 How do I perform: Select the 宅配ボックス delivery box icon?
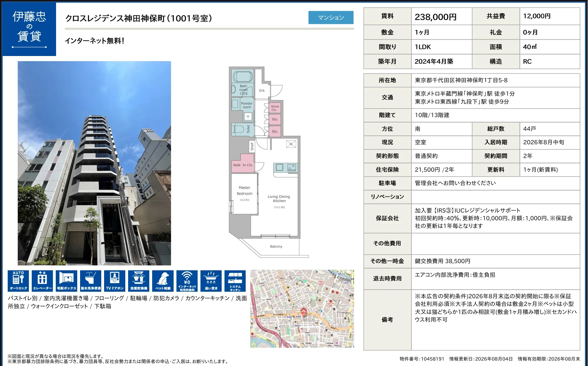(x=66, y=281)
